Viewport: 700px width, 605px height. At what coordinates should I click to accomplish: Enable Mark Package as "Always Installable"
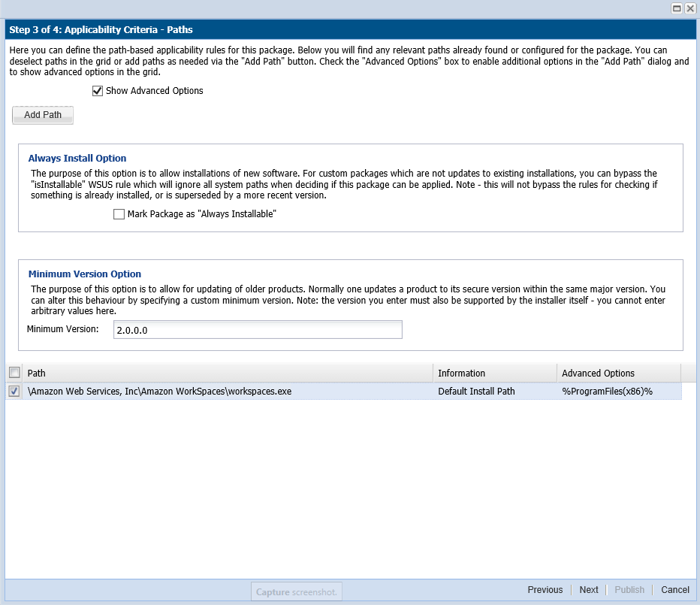[x=119, y=214]
